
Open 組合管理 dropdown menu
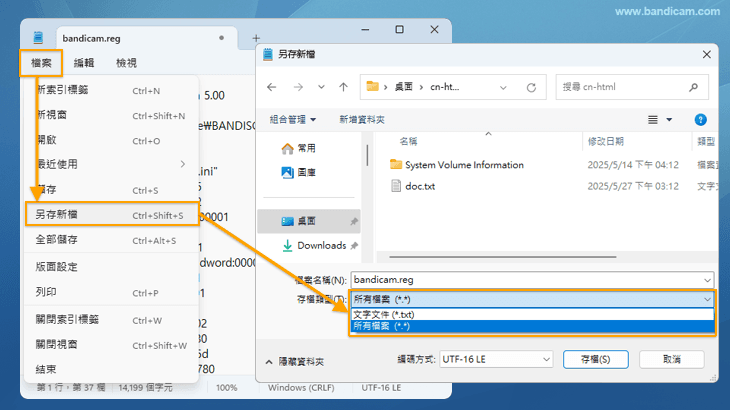coord(292,120)
